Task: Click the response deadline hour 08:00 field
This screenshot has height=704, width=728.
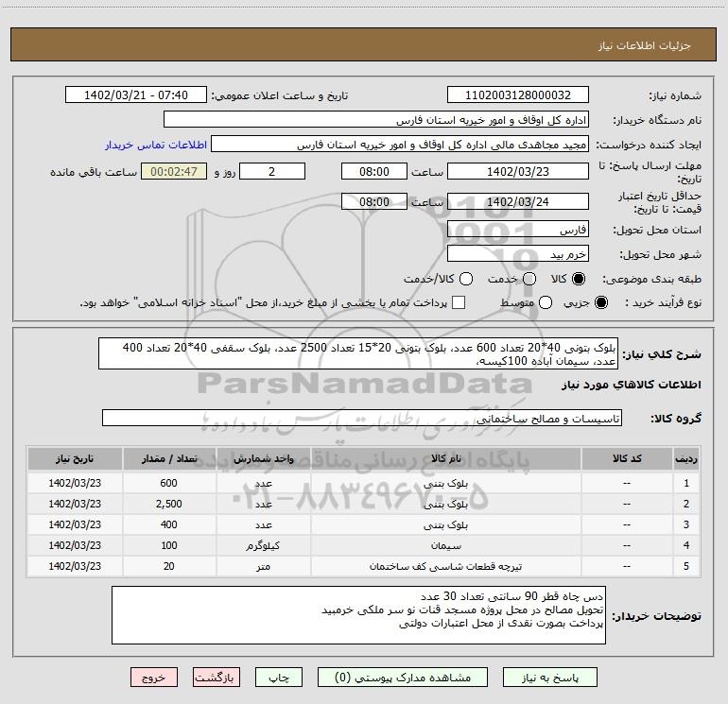Action: [374, 171]
